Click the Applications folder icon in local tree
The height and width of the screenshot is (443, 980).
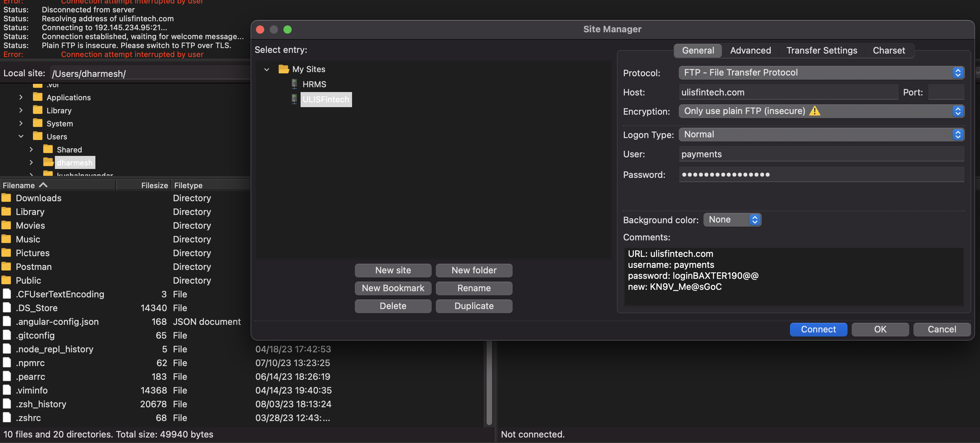tap(38, 97)
